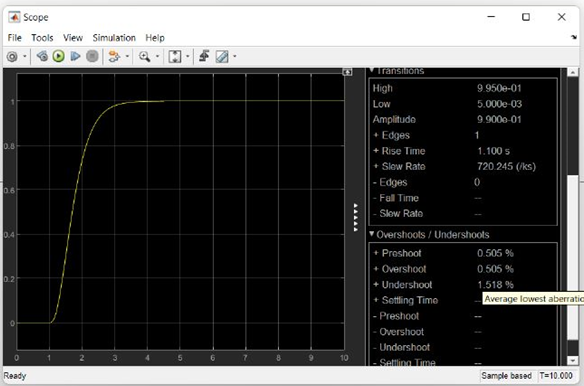584x386 pixels.
Task: Click the measurements panel scroll down arrow
Action: [x=573, y=360]
